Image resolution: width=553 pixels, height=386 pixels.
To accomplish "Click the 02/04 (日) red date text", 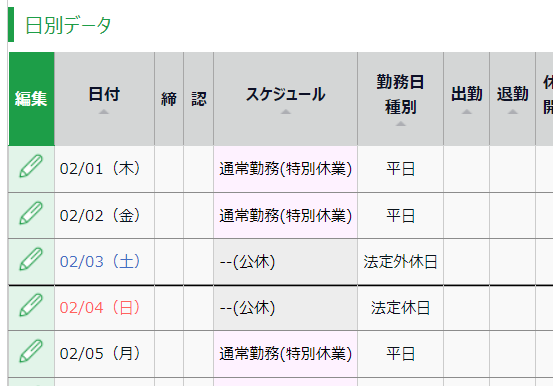I will (100, 308).
